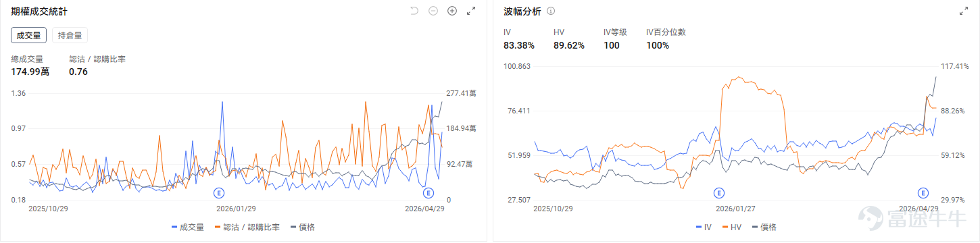Click the 29.97% axis label
980x243 pixels.
click(x=952, y=200)
